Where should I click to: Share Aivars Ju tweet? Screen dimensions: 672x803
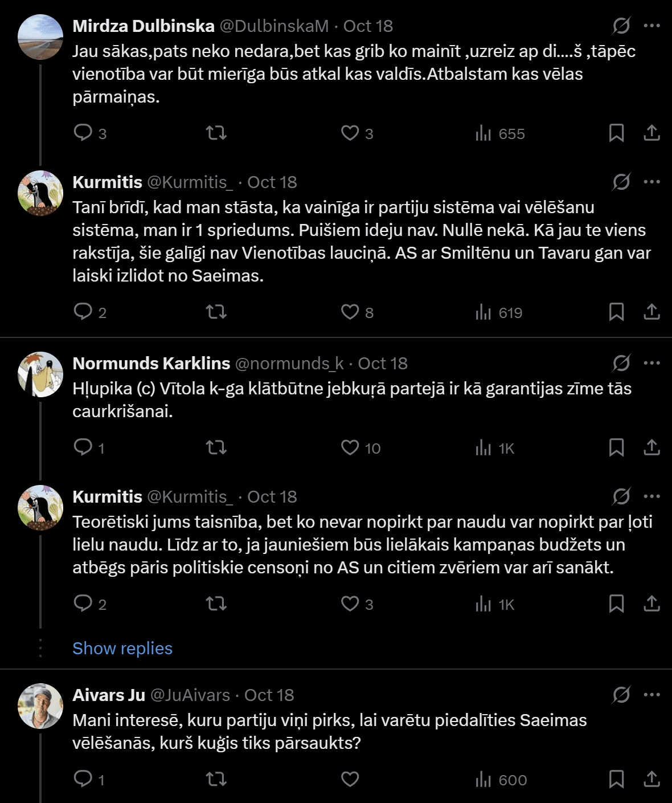point(651,779)
